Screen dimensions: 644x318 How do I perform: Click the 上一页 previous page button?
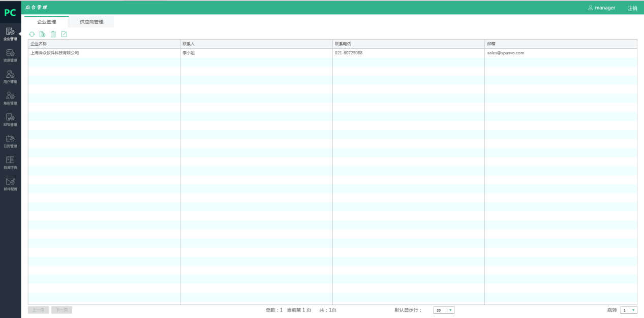(x=38, y=310)
